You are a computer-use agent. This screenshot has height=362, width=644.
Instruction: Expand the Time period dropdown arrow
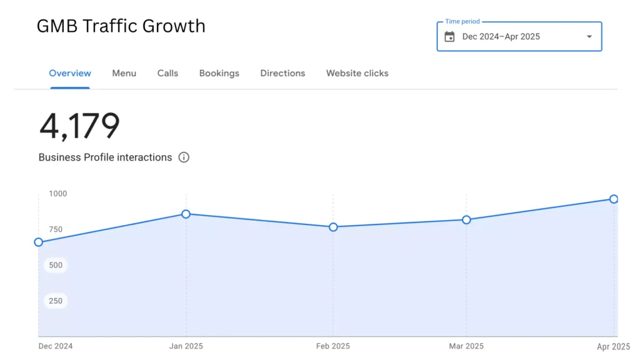pyautogui.click(x=590, y=36)
